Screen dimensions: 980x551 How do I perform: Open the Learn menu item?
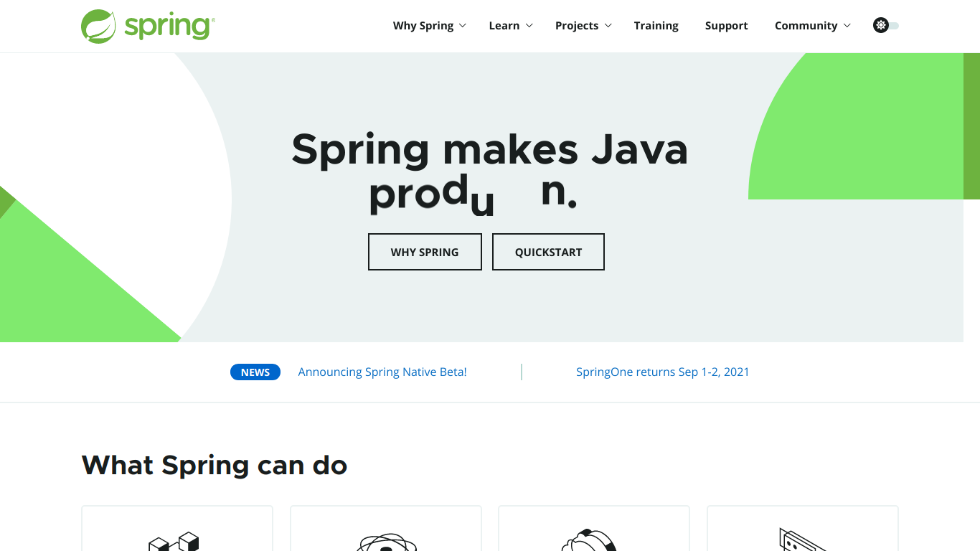504,26
